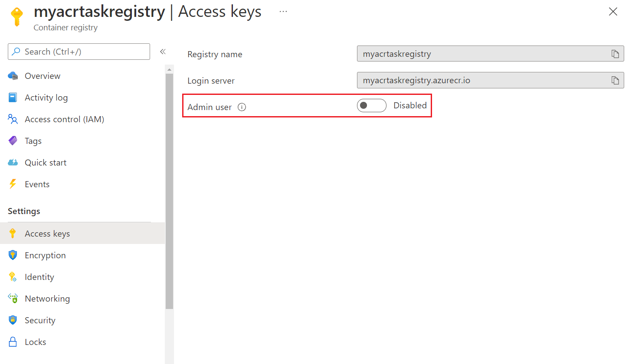Click the Locks padlock icon
Viewport: 632px width, 364px height.
(x=13, y=342)
